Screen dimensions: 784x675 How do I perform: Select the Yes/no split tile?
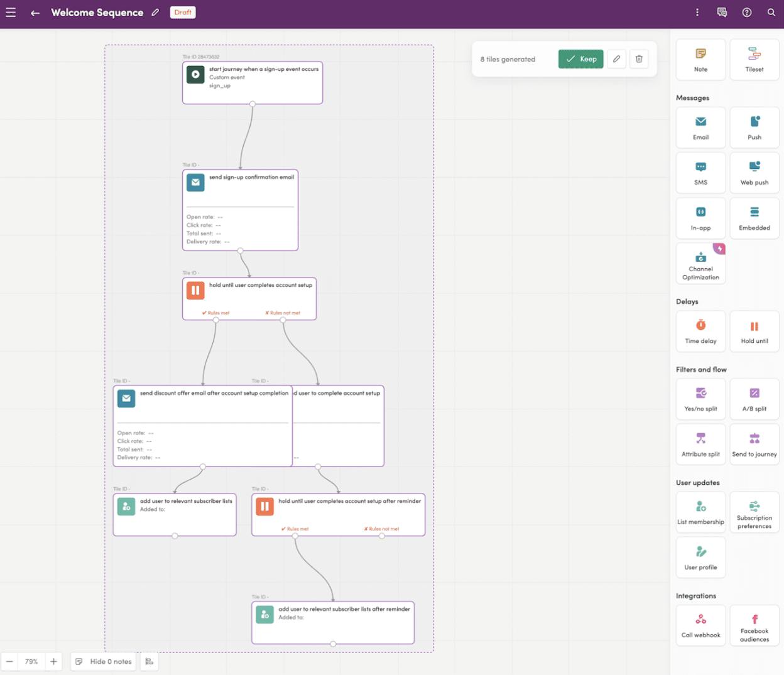click(700, 399)
